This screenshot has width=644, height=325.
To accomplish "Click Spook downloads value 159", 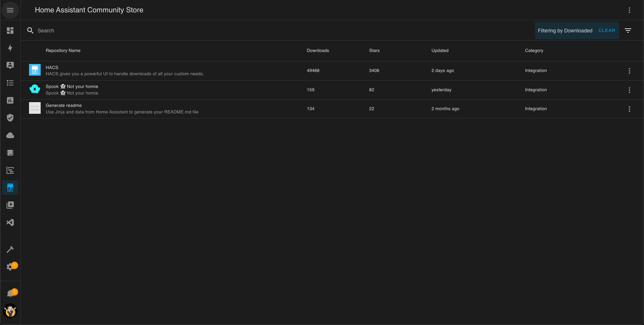I will click(310, 90).
